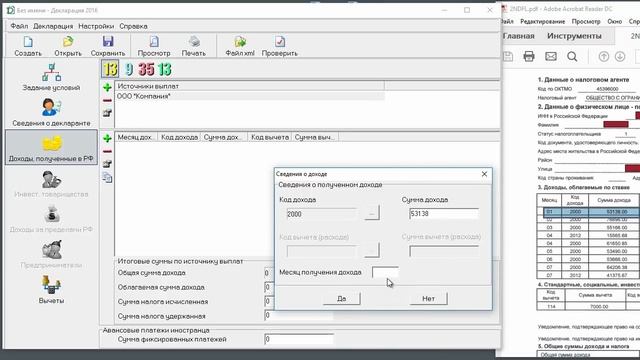Add an income row with the green plus
The image size is (640, 360).
(x=107, y=138)
